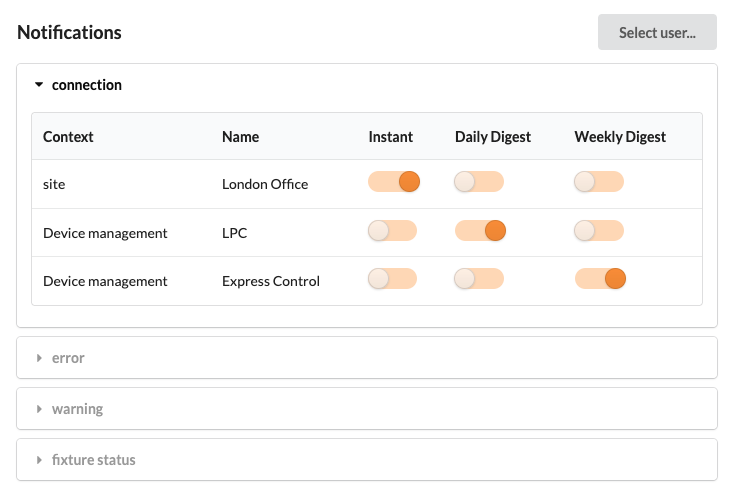Enable Instant toggle for LPC
This screenshot has height=494, width=730.
click(x=392, y=230)
